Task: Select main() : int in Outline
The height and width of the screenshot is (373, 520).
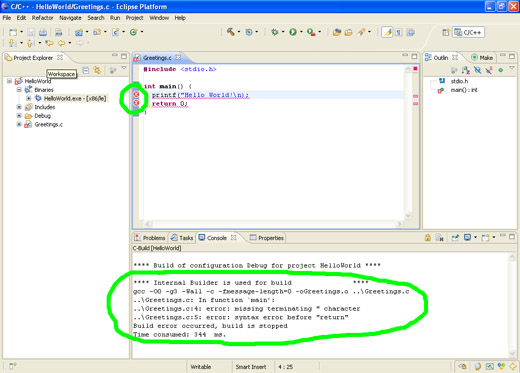Action: (464, 90)
